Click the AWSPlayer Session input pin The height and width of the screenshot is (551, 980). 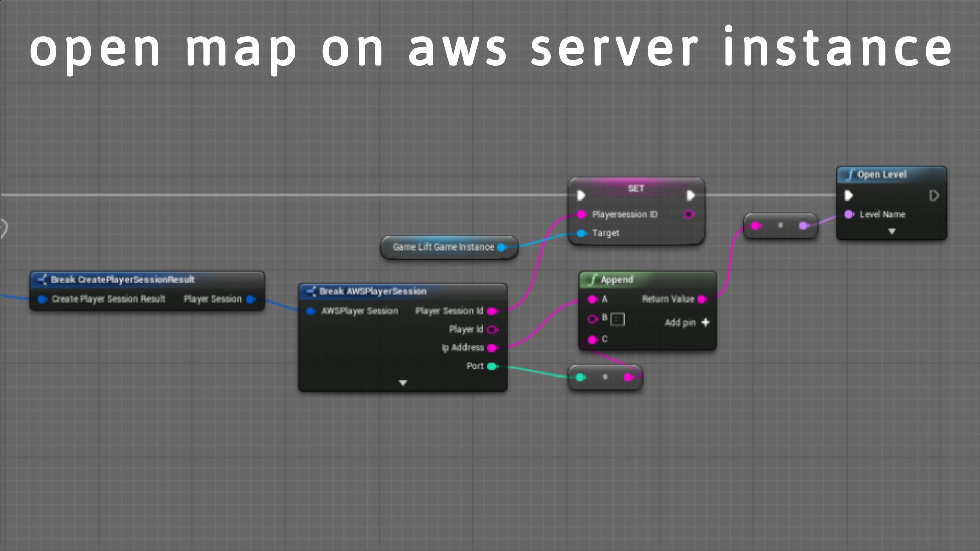(311, 311)
